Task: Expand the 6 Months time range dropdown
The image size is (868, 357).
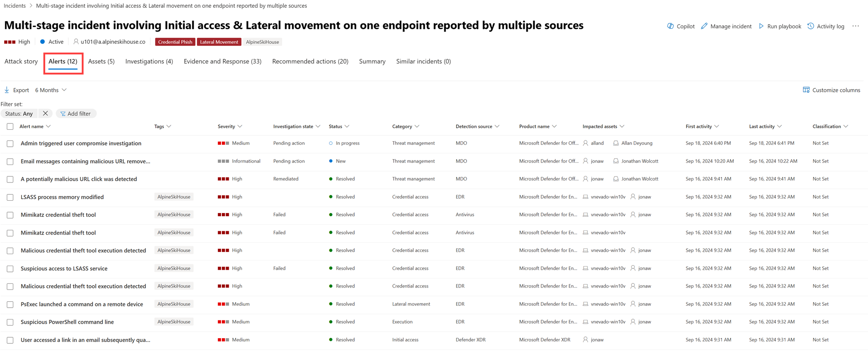Action: 51,90
